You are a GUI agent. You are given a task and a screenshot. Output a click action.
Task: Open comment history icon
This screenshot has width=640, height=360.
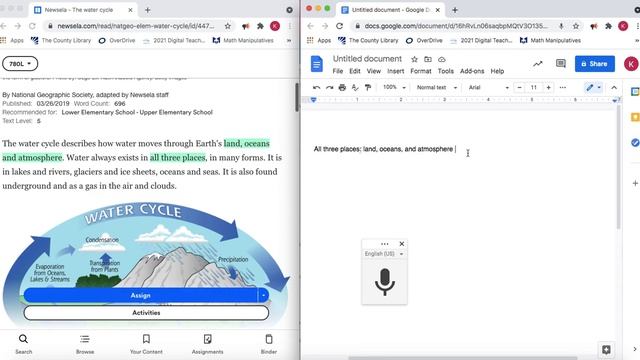click(x=561, y=64)
